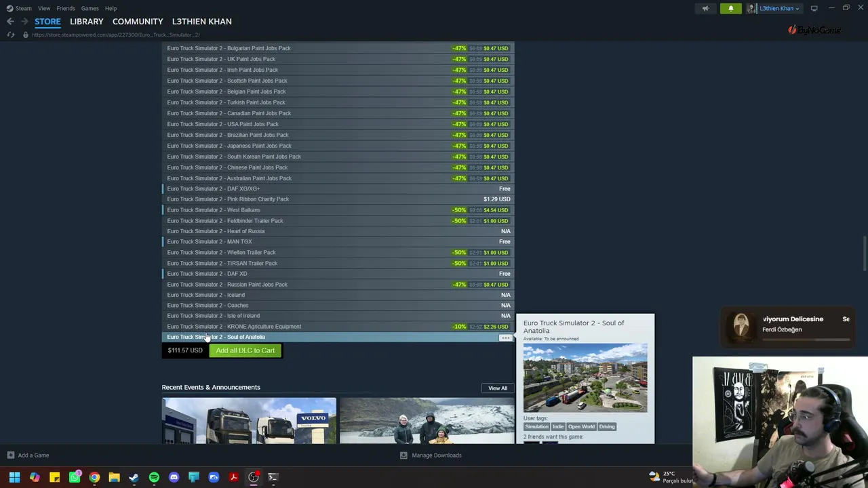Reload the store page with the refresh icon
Viewport: 868px width, 488px height.
tap(11, 35)
